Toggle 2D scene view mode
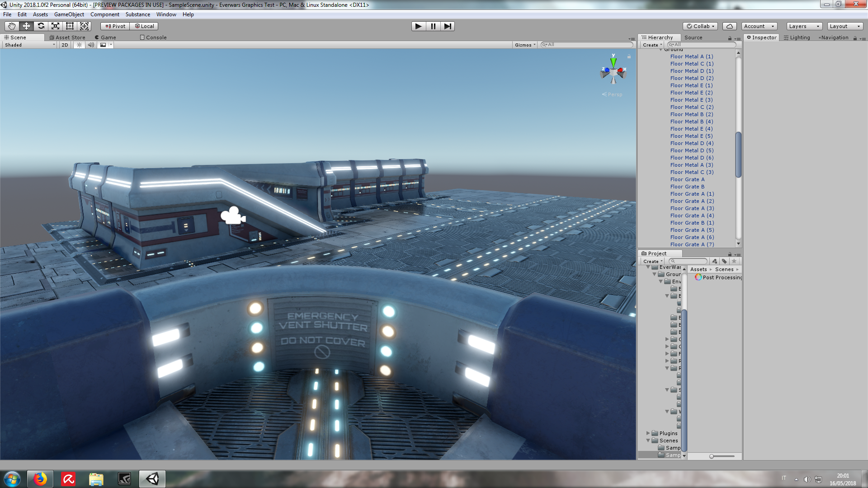The height and width of the screenshot is (488, 868). point(65,45)
